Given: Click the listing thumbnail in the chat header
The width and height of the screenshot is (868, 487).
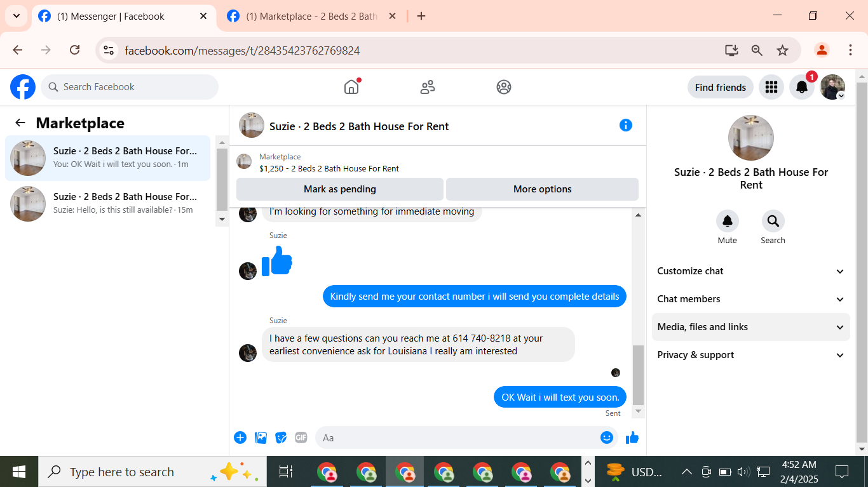Looking at the screenshot, I should point(252,125).
